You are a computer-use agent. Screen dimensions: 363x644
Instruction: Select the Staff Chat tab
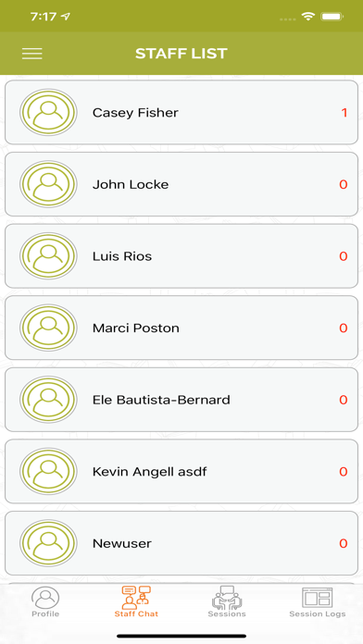(x=136, y=602)
